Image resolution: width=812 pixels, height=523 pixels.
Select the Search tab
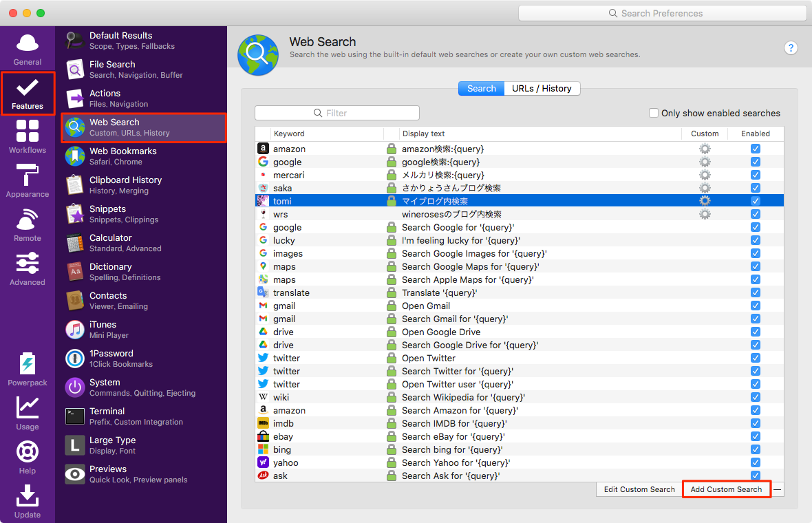click(481, 89)
